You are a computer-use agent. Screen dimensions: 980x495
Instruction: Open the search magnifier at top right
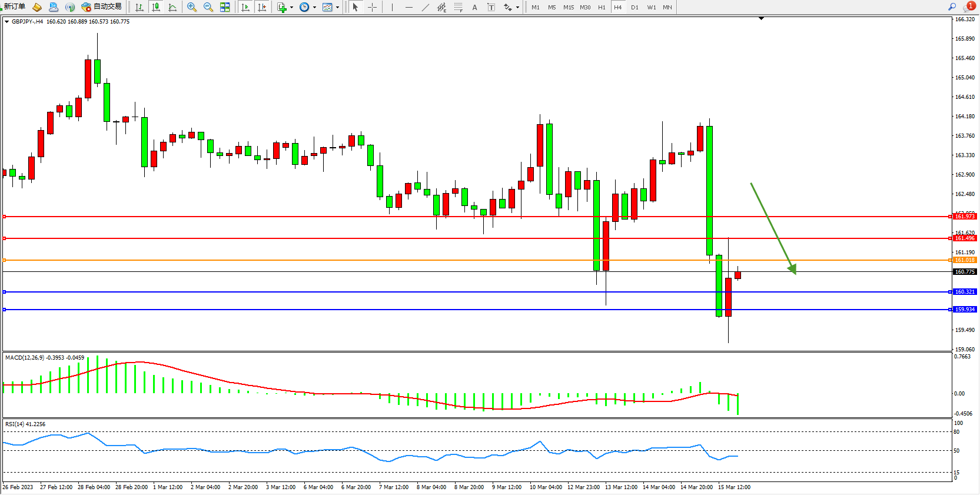(952, 6)
